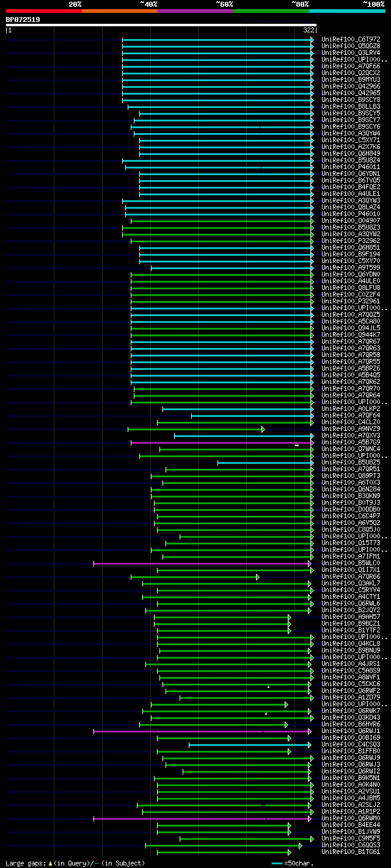
Task: Select the UniRef100_P32961 label
Action: 351,301
